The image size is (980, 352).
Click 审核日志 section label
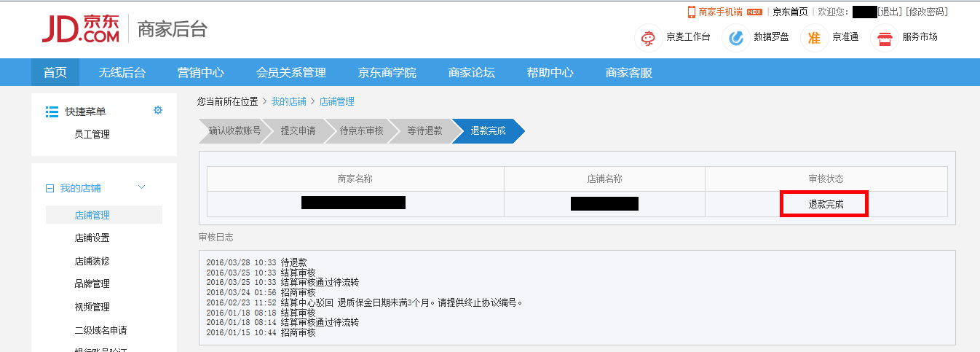coord(216,238)
